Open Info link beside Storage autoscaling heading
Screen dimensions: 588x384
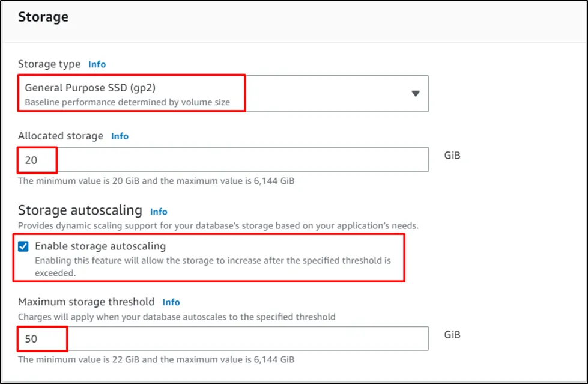159,212
